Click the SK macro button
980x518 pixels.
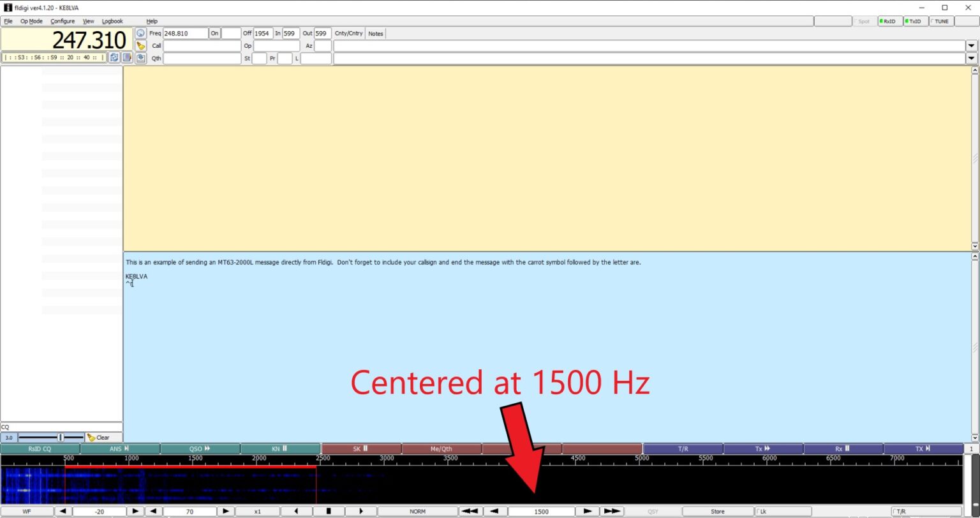pos(361,449)
